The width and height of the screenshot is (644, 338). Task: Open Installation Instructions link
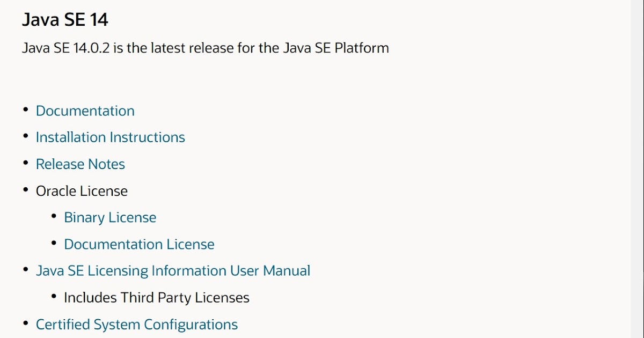click(111, 137)
